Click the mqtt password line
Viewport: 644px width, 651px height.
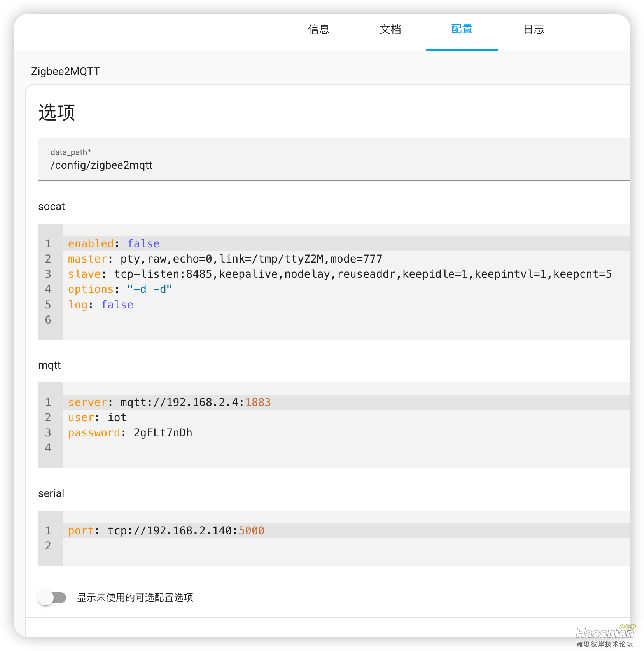[x=346, y=432]
